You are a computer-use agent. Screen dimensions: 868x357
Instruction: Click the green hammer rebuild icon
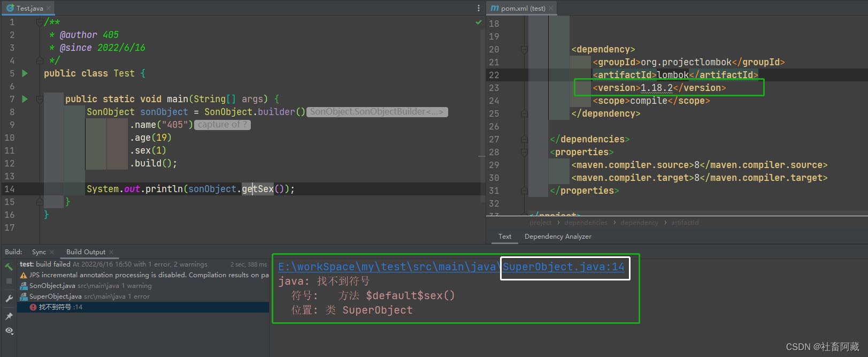9,267
